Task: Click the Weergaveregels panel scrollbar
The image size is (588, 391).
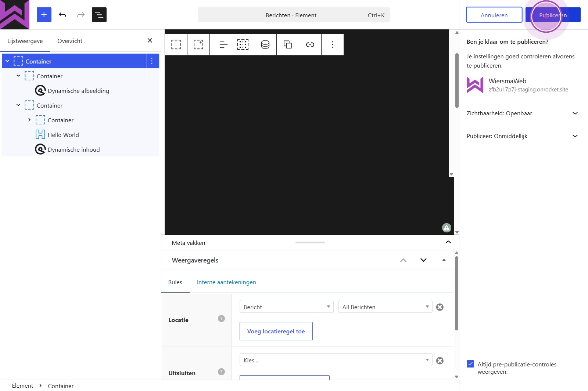Action: click(456, 293)
